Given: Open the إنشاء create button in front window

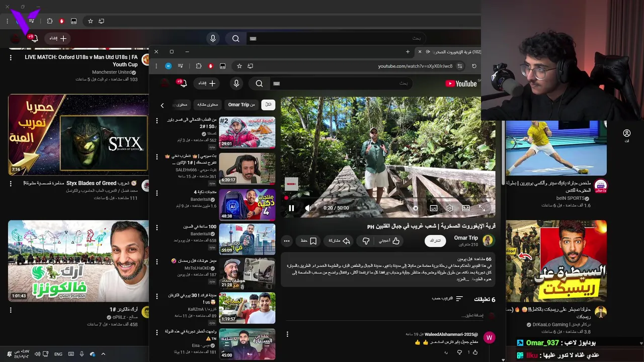Looking at the screenshot, I should pyautogui.click(x=207, y=83).
